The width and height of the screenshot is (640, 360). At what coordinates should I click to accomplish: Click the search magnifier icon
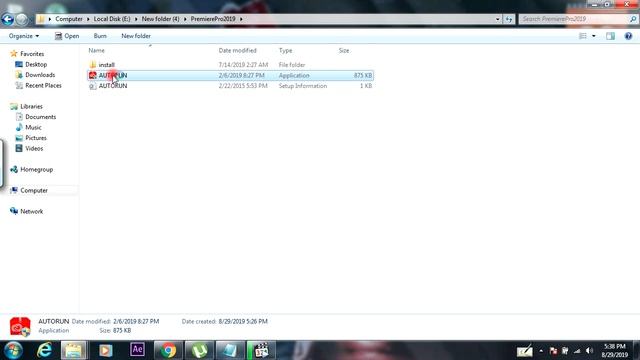633,19
